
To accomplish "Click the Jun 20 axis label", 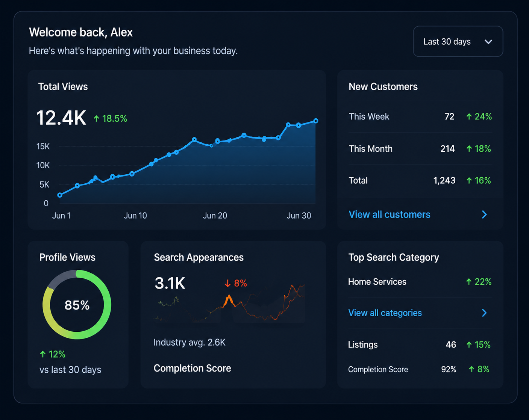I will tap(215, 216).
